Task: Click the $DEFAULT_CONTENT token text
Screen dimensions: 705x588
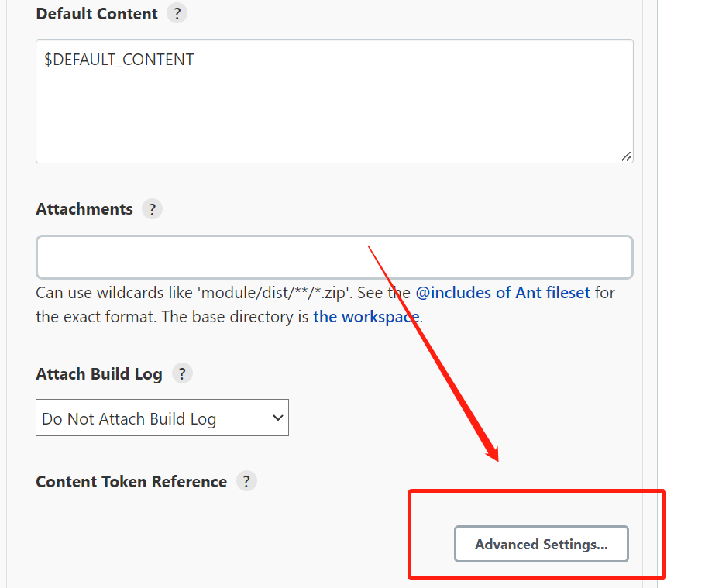Action: pyautogui.click(x=119, y=60)
